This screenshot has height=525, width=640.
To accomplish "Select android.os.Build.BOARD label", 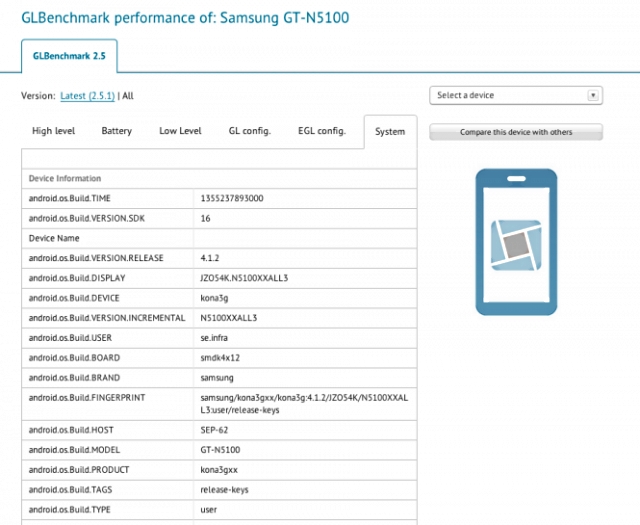I will point(74,358).
